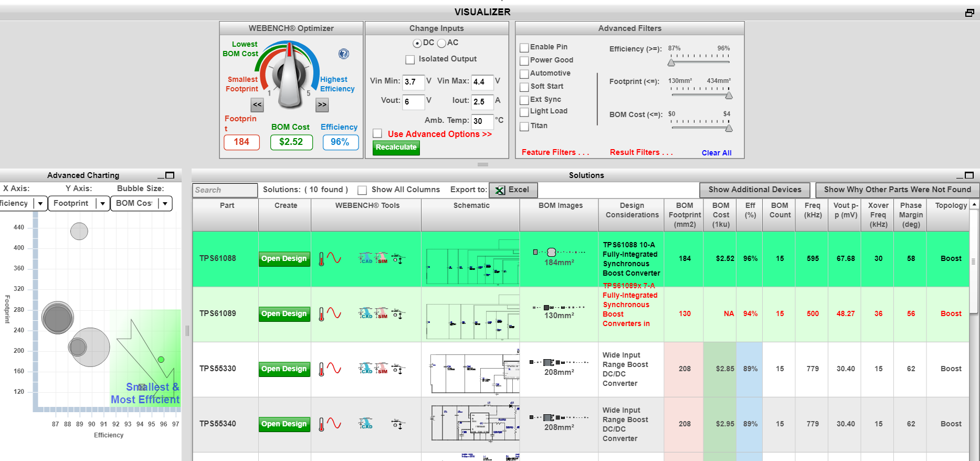Click the thermometer thermal icon for TPS61088
This screenshot has width=980, height=461.
(x=321, y=259)
